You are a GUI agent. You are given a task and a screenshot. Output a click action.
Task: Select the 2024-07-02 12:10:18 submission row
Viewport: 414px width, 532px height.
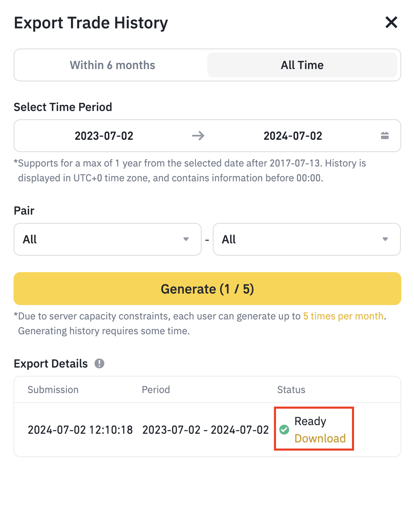tap(80, 430)
